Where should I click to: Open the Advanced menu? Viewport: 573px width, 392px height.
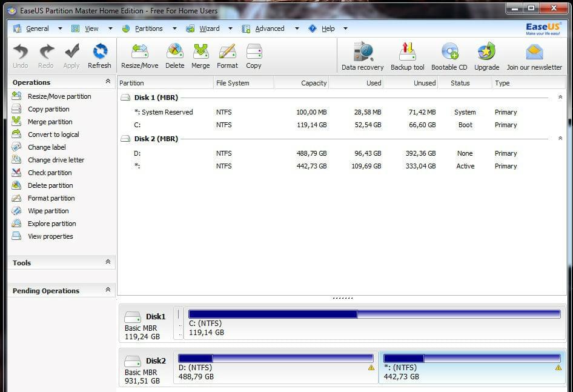pyautogui.click(x=270, y=28)
